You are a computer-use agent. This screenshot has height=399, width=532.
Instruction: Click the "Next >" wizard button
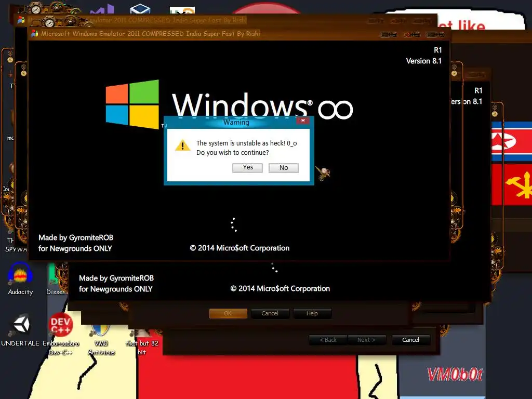click(366, 340)
